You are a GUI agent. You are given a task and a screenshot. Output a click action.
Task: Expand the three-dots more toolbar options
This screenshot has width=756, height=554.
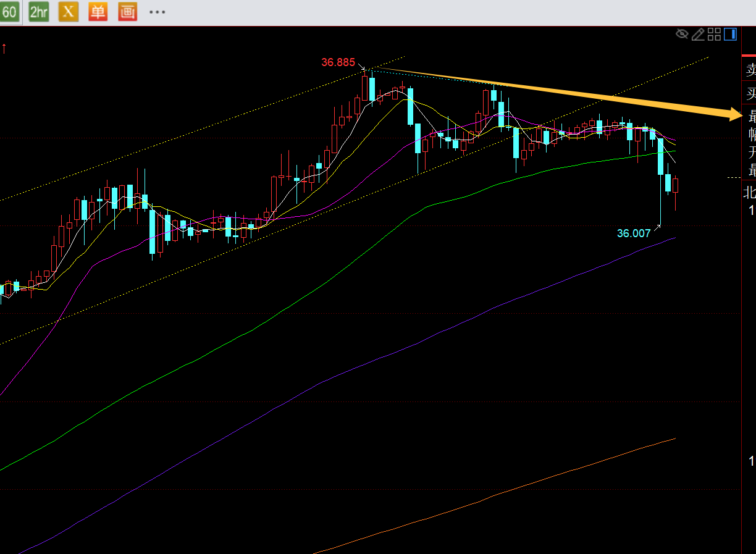pos(157,12)
